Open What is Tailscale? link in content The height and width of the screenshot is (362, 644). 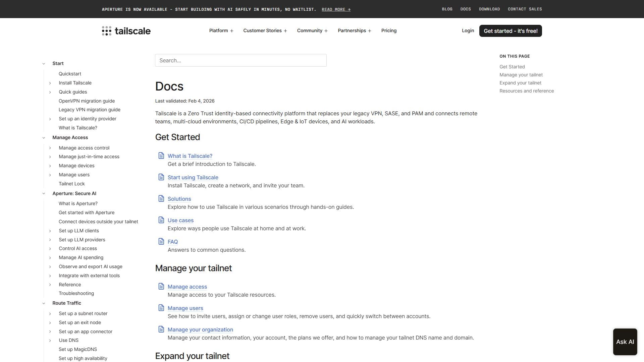(x=190, y=156)
